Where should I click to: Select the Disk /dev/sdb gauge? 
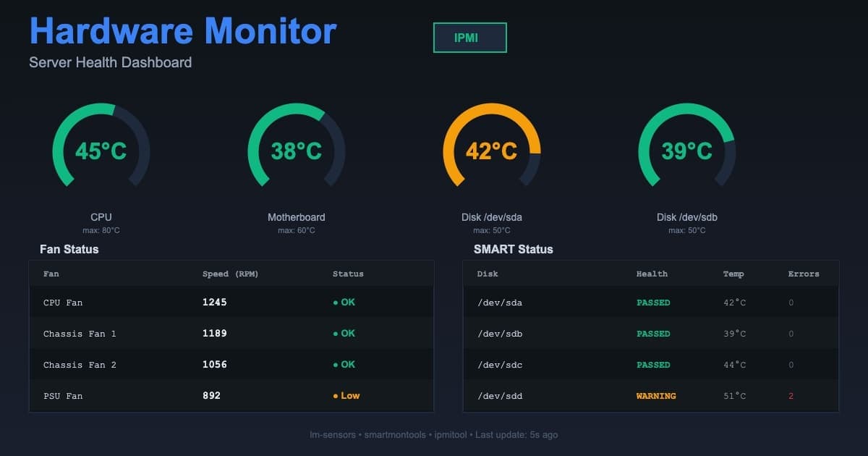coord(686,148)
